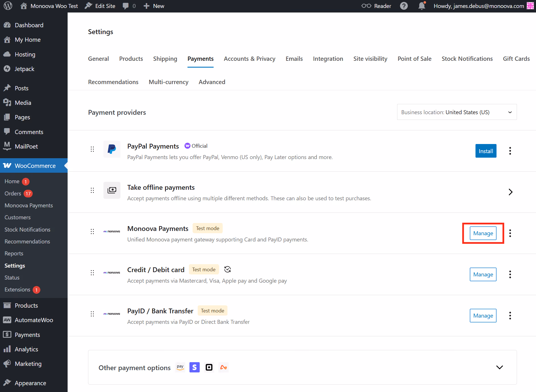Select the Accounts & Privacy tab
This screenshot has width=536, height=392.
(x=249, y=59)
